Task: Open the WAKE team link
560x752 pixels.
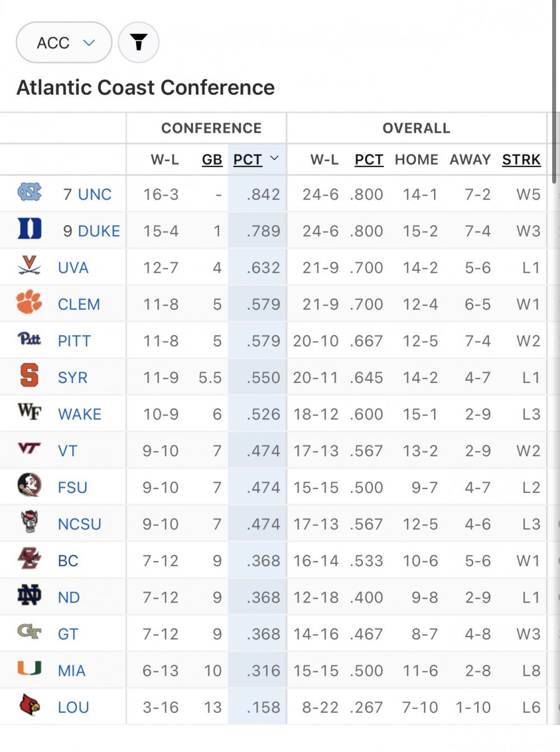Action: point(80,414)
